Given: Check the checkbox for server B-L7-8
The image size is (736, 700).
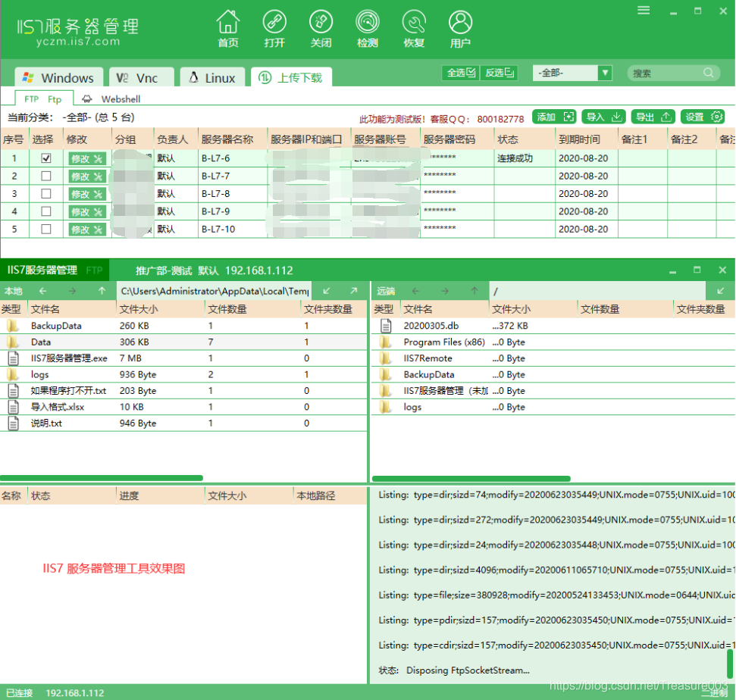Looking at the screenshot, I should pos(46,193).
